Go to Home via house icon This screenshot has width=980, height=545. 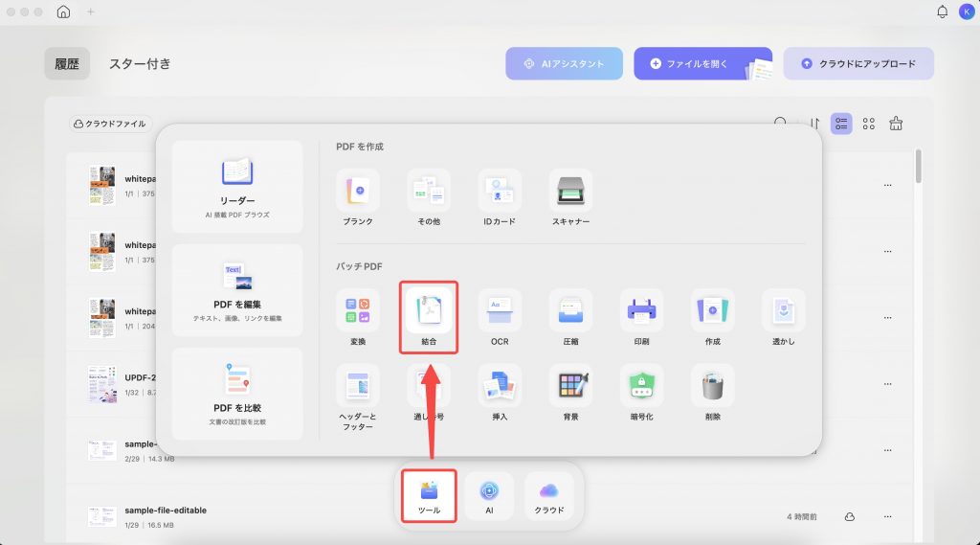(64, 11)
